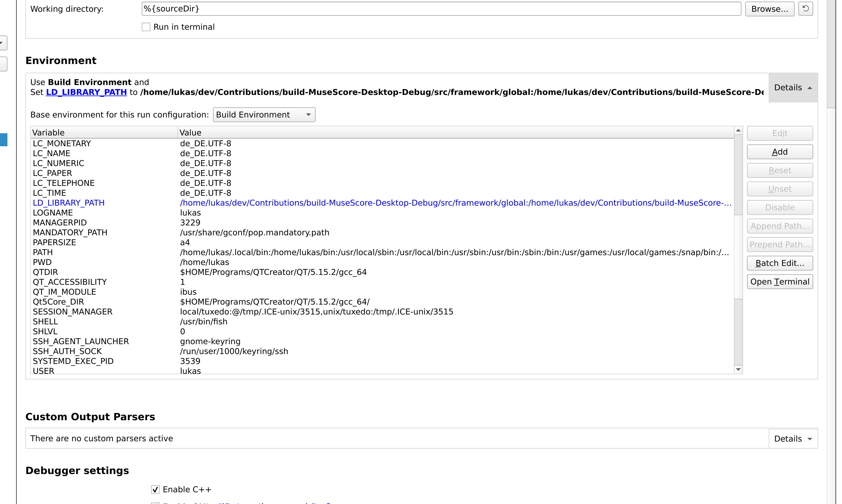
Task: Check the Run in terminal checkbox
Action: pyautogui.click(x=146, y=27)
